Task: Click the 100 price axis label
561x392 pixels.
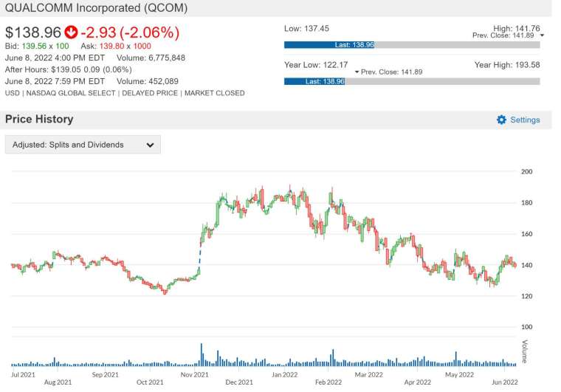Action: click(x=526, y=327)
